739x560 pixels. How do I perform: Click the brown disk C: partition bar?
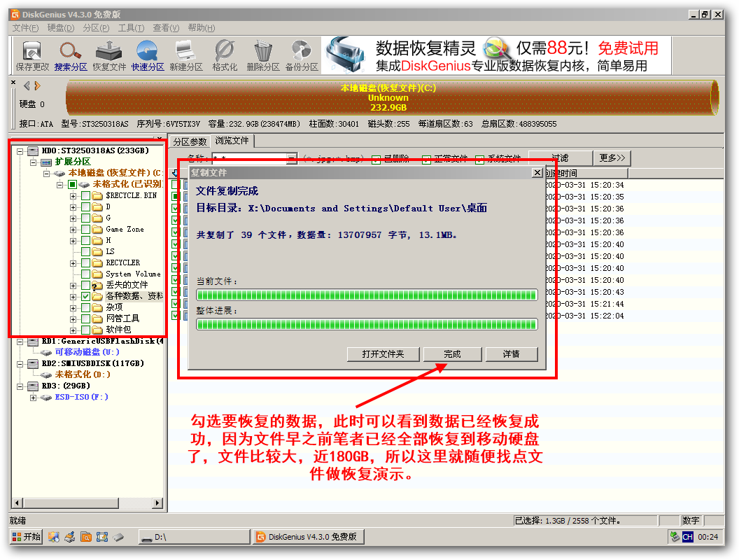(392, 97)
